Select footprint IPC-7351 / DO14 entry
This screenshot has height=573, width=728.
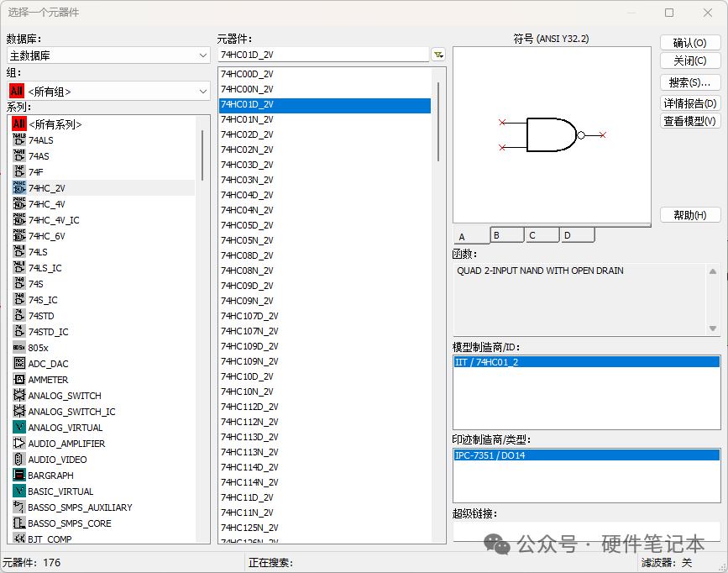click(585, 455)
